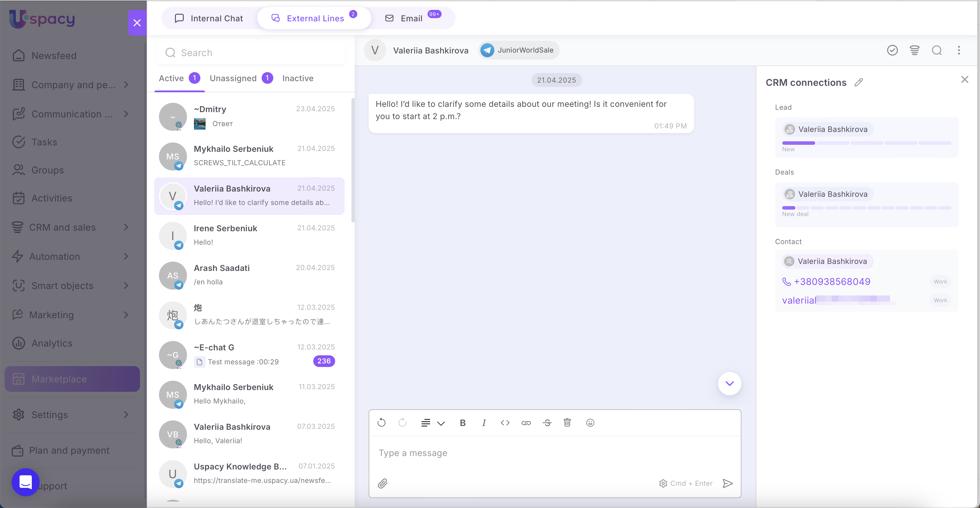Toggle italic formatting in message editor
The width and height of the screenshot is (980, 508).
point(484,423)
